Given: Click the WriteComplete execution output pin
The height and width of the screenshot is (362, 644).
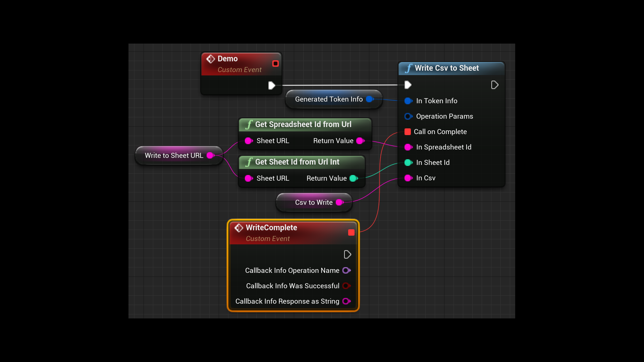Looking at the screenshot, I should (347, 254).
